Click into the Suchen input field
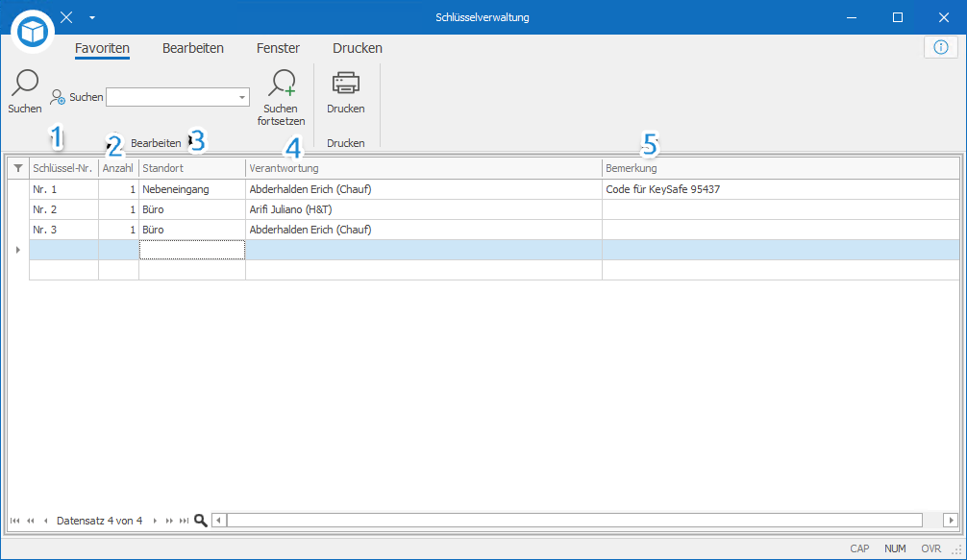Image resolution: width=967 pixels, height=560 pixels. point(171,97)
